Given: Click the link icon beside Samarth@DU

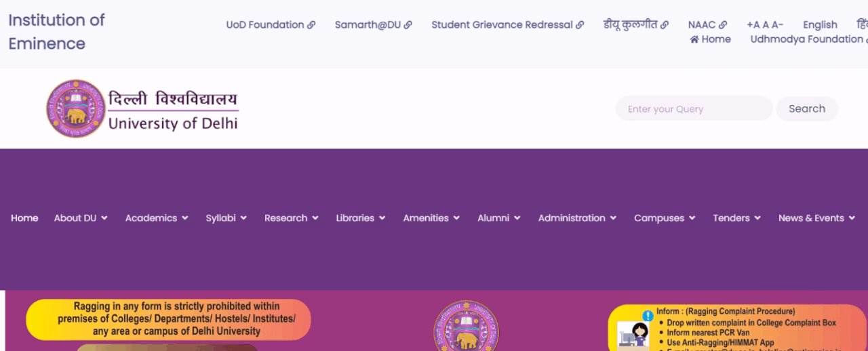Looking at the screenshot, I should pos(408,25).
